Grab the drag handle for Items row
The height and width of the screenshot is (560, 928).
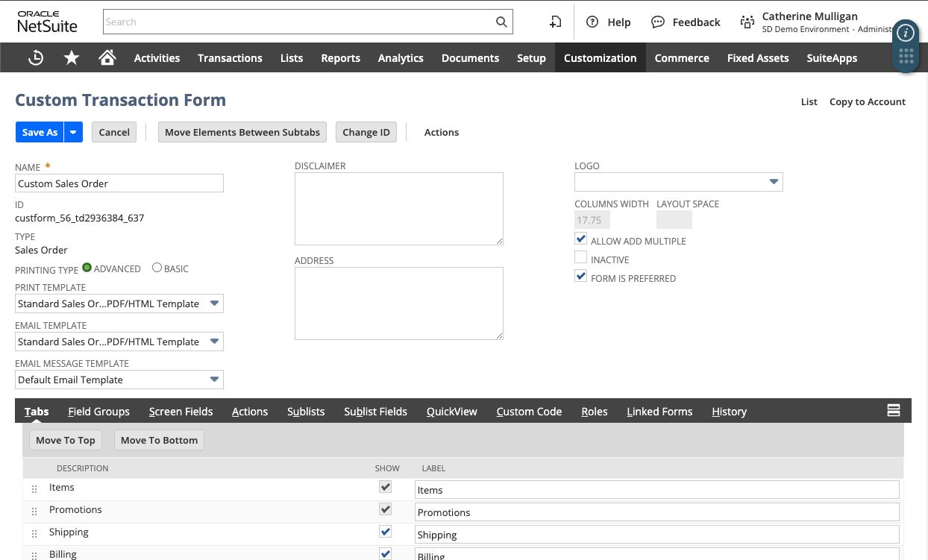point(34,489)
